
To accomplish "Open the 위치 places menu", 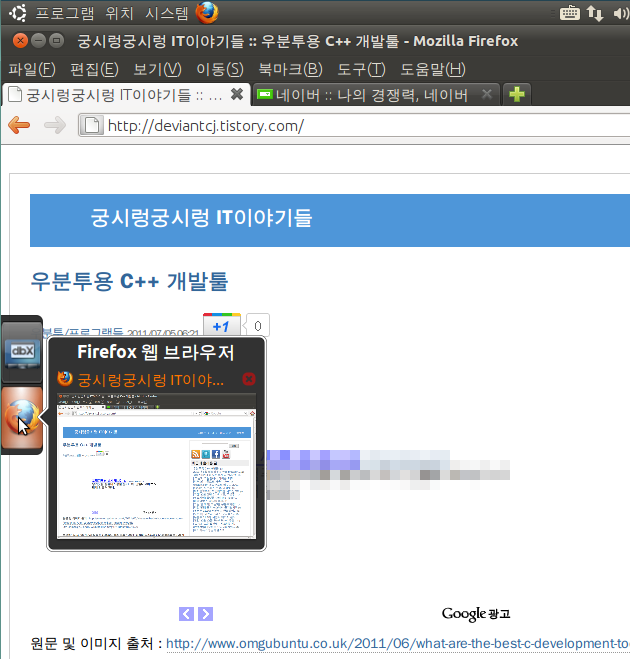I will (119, 13).
